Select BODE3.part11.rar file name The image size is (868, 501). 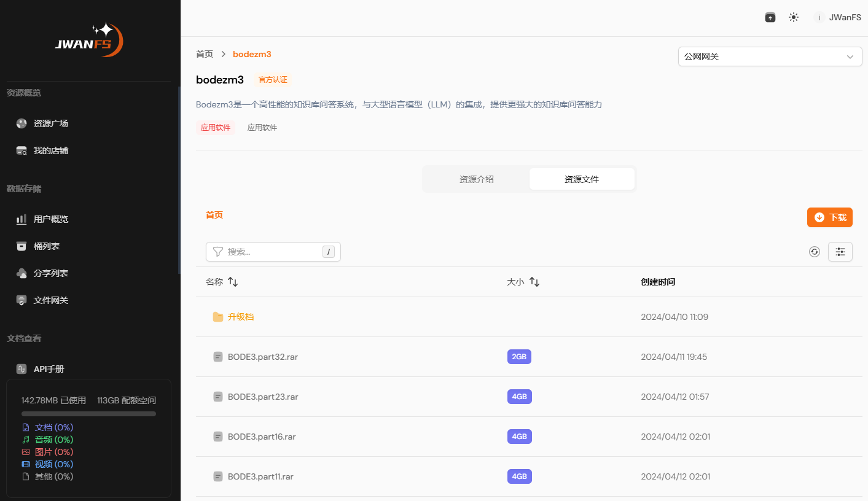click(x=260, y=476)
